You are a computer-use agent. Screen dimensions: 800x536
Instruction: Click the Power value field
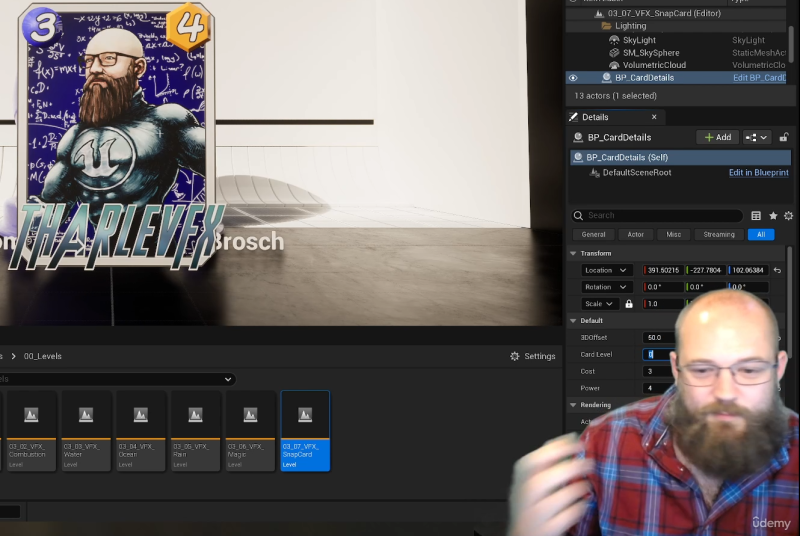[658, 388]
